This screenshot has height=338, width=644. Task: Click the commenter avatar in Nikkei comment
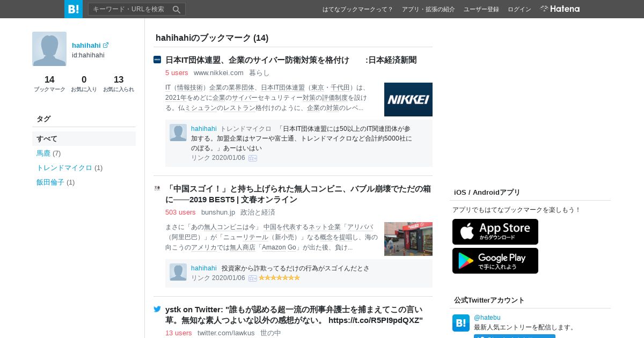pos(178,133)
